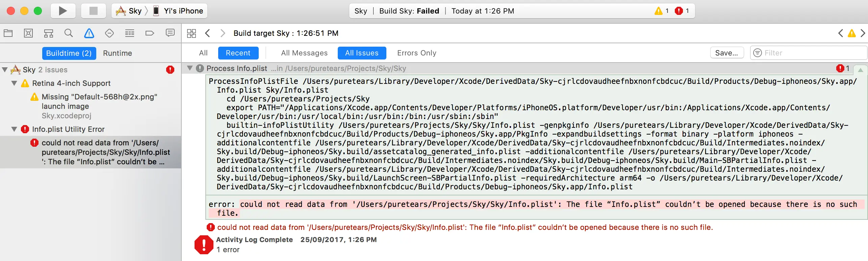The width and height of the screenshot is (868, 261).
Task: Open the Symbol navigator
Action: tap(49, 33)
